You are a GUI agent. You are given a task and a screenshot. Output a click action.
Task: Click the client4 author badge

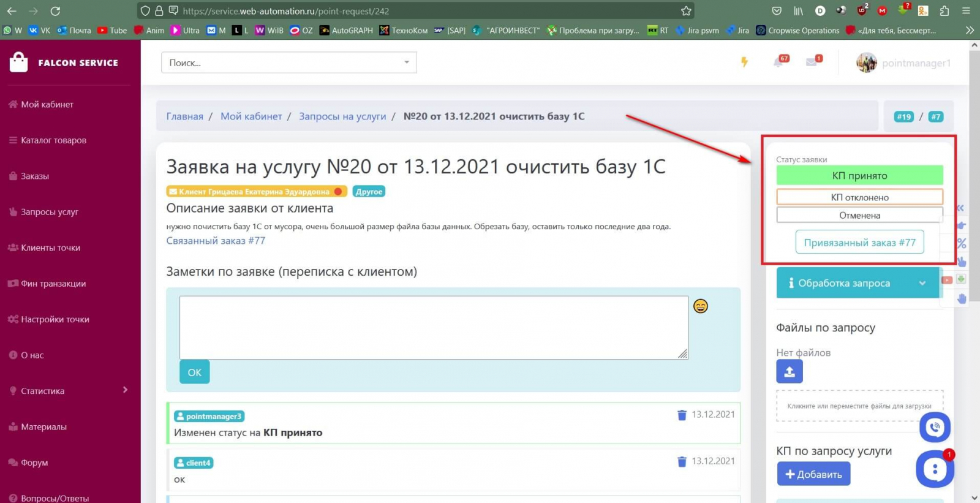[194, 463]
